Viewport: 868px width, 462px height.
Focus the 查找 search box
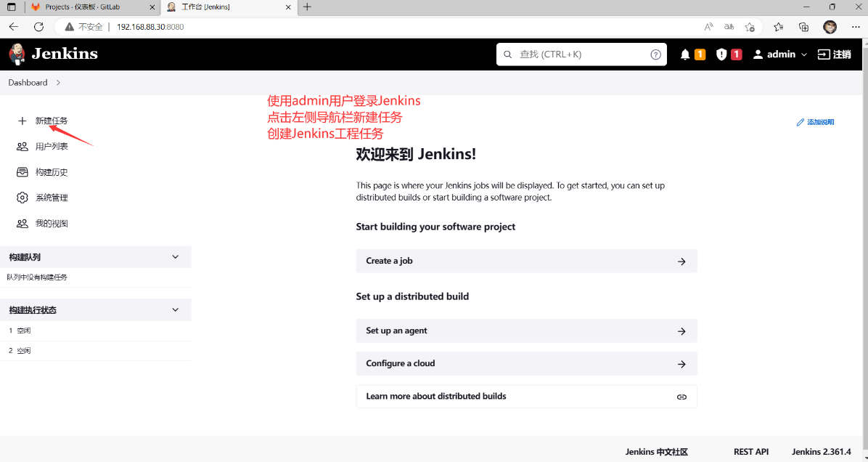tap(581, 54)
